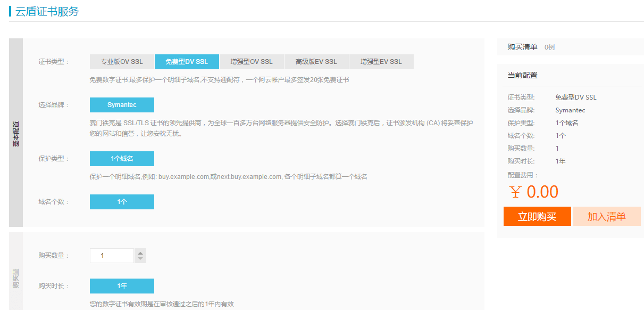Choose the 免费型DV SSL certificate option

tap(187, 62)
